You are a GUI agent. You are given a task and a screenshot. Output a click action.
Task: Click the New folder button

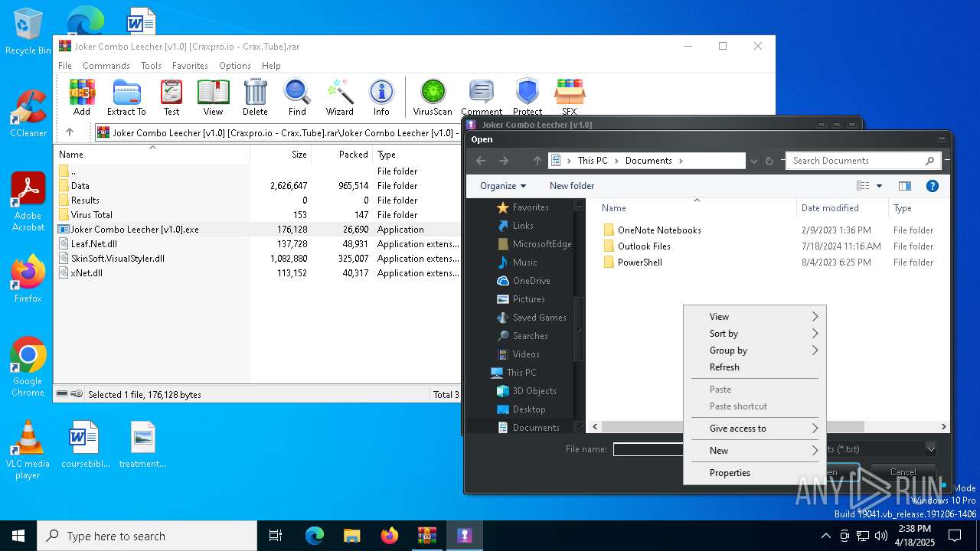click(572, 186)
